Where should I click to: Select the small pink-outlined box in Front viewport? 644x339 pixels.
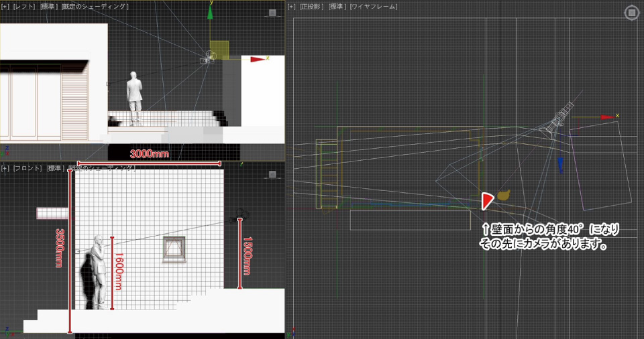[52, 213]
